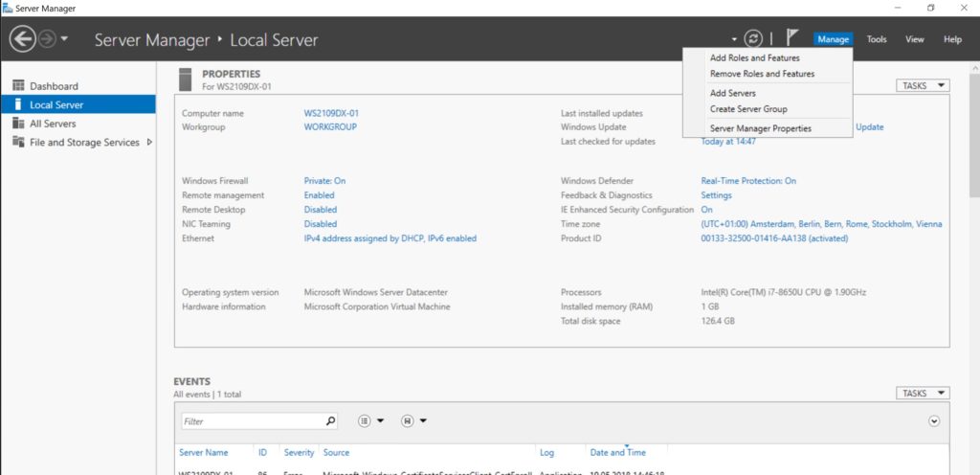Refresh the Server Manager view
The image size is (980, 475).
pos(753,38)
